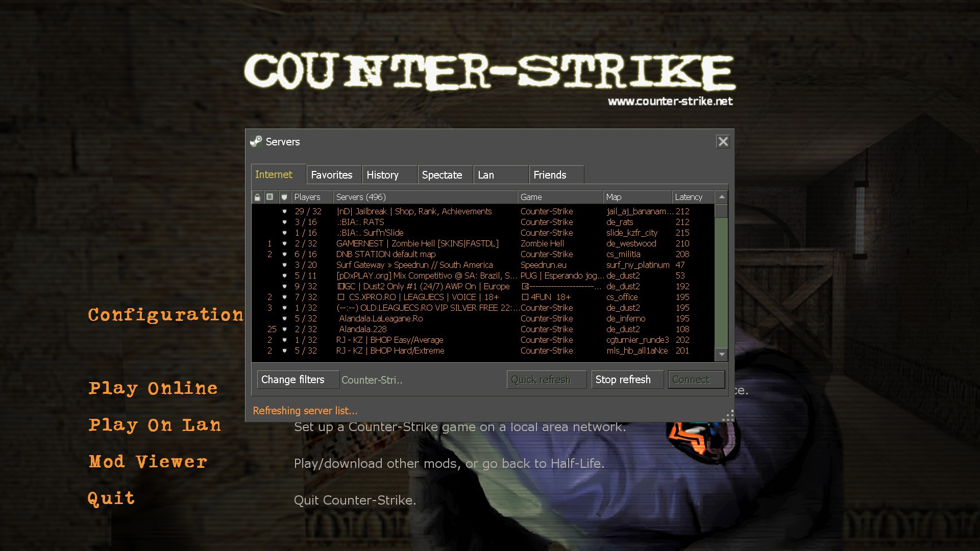The width and height of the screenshot is (980, 551).
Task: Open the Lan server tab
Action: (x=486, y=174)
